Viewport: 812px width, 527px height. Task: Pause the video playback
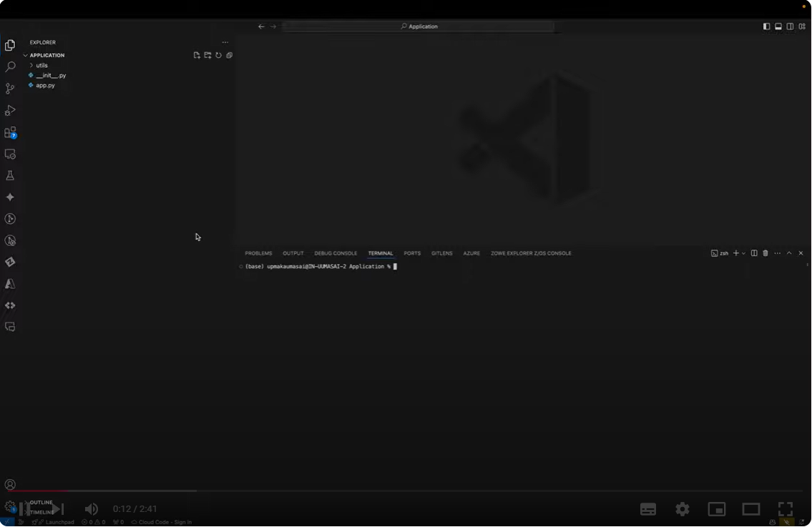(23, 509)
